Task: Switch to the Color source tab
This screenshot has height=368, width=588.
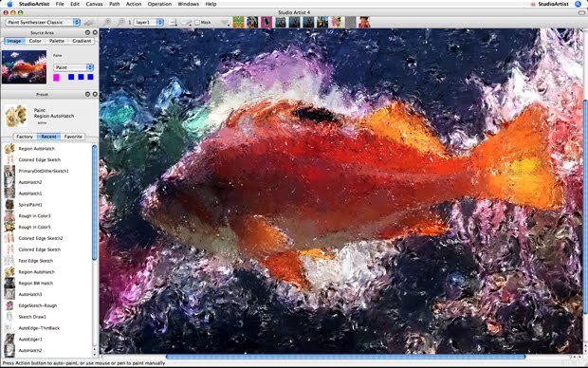Action: pos(35,41)
